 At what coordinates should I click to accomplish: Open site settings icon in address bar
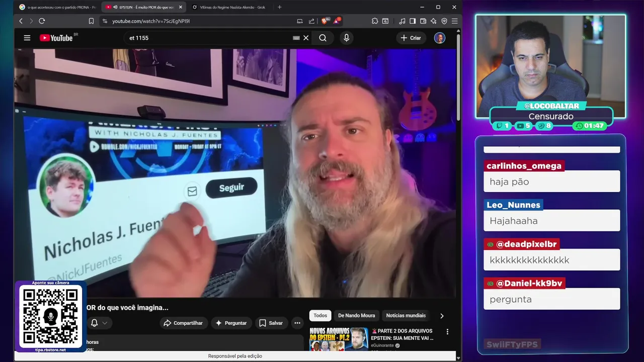105,21
